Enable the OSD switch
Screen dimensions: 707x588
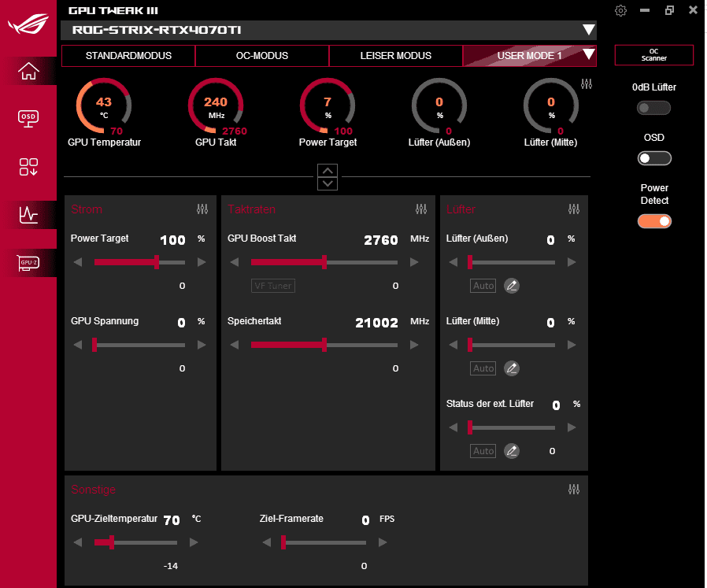click(653, 158)
